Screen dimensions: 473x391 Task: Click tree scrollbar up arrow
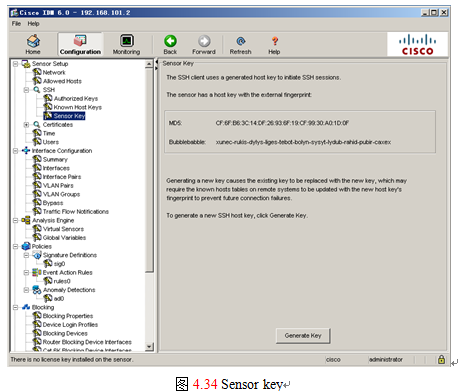pyautogui.click(x=149, y=64)
